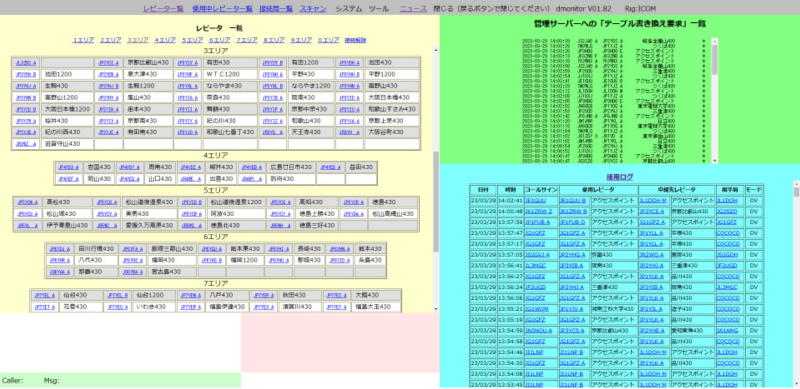
Task: Jump to the 5エリア link under レピータ一覧
Action: tap(192, 40)
